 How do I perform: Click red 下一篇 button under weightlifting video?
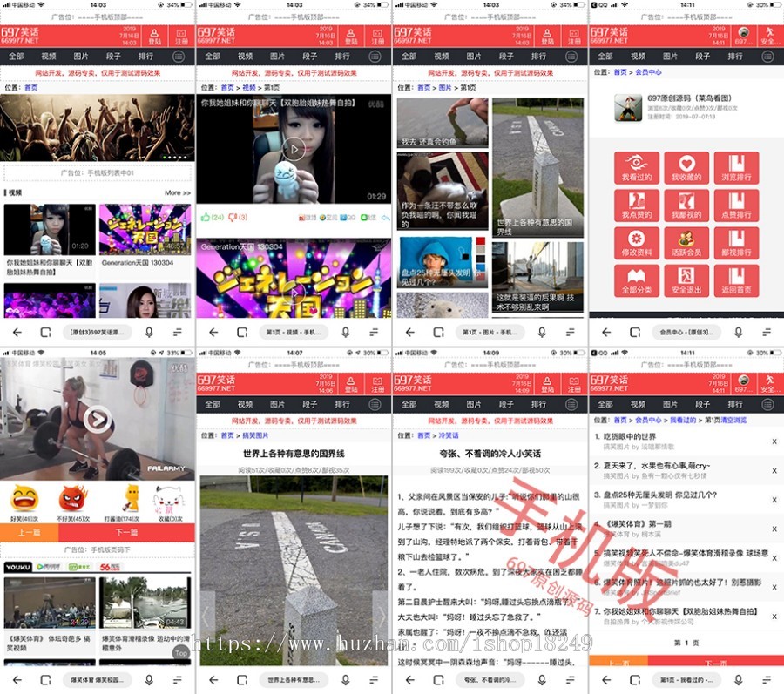click(127, 533)
